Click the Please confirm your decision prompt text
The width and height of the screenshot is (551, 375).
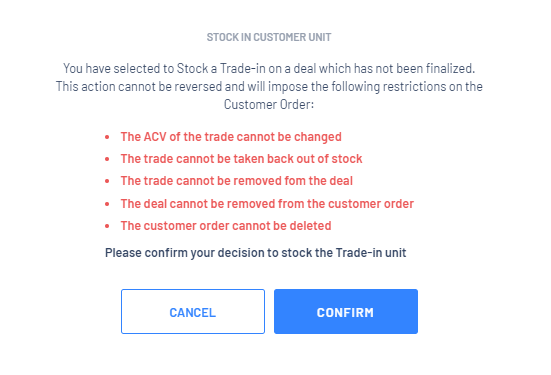click(x=255, y=253)
